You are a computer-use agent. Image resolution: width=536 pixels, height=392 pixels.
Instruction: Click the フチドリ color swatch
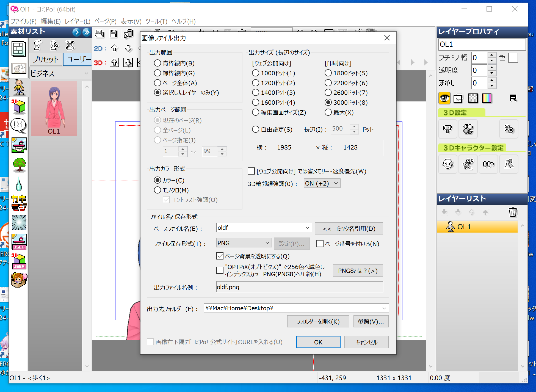pyautogui.click(x=513, y=58)
